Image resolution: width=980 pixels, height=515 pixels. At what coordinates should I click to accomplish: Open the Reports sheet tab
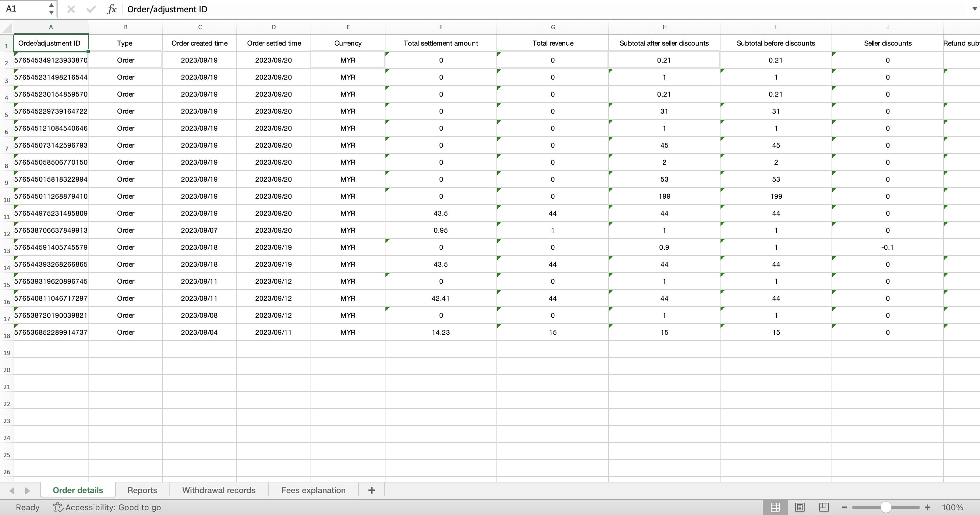pos(142,490)
